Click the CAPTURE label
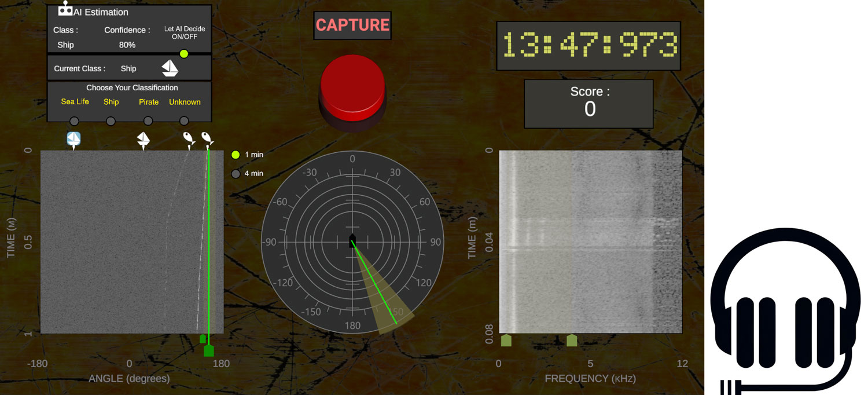Screen dimensions: 868x395 pyautogui.click(x=352, y=25)
